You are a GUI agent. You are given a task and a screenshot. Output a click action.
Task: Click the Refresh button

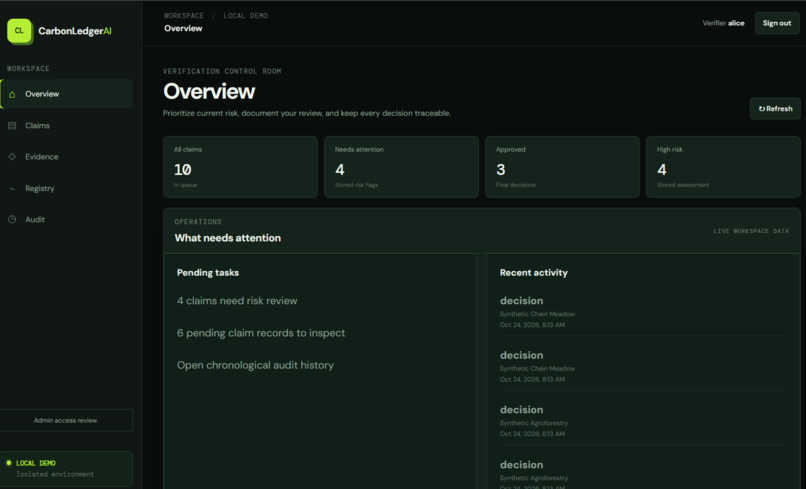[775, 108]
